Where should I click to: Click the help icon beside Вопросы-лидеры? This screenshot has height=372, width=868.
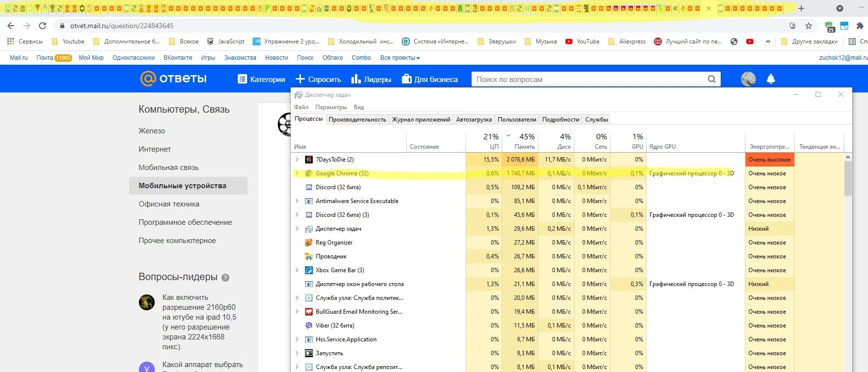tap(225, 278)
